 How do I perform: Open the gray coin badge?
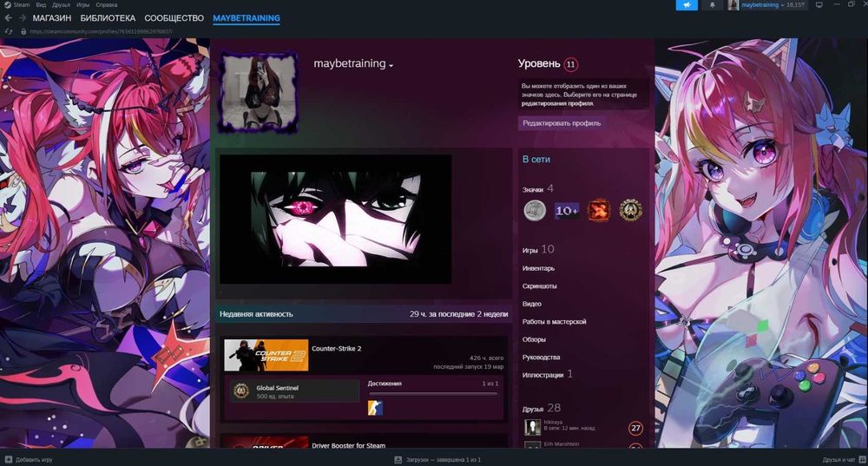534,210
